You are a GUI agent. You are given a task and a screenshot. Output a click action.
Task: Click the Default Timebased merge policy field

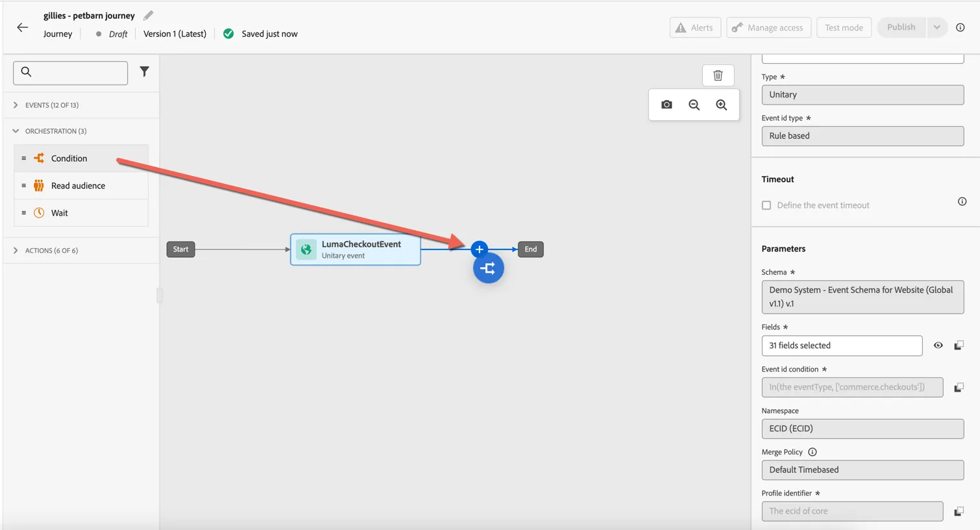(863, 470)
